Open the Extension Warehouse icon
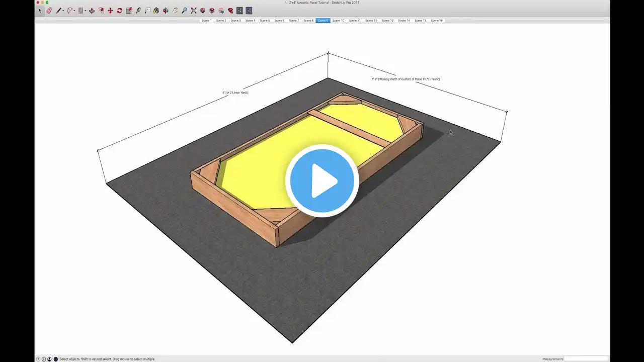Screen dimensions: 644x362 point(212,10)
